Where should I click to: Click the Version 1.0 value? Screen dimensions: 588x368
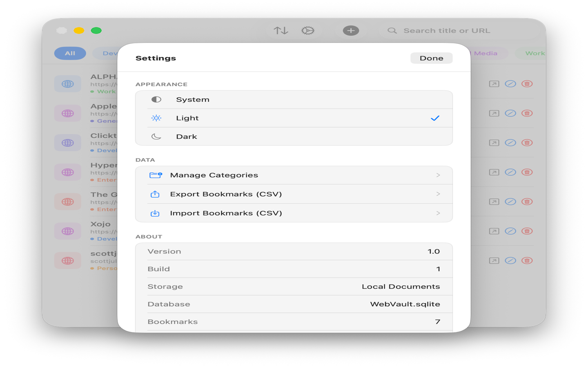434,251
